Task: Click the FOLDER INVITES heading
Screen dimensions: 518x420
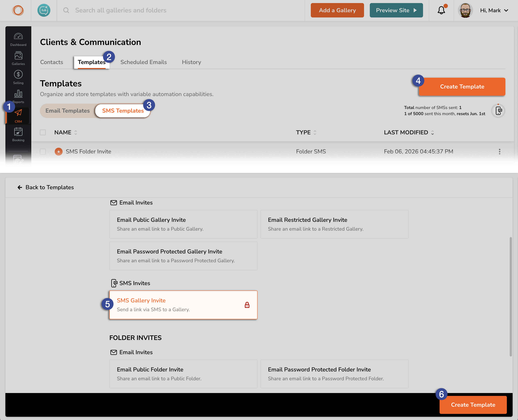Action: click(x=135, y=338)
